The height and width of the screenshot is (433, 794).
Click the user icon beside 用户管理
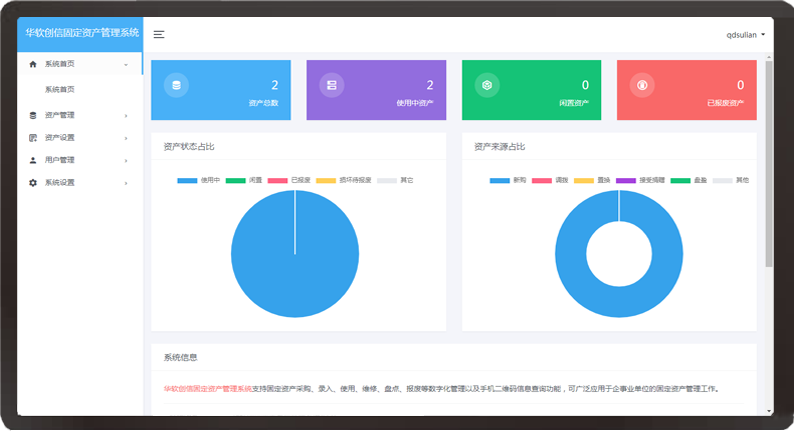pyautogui.click(x=33, y=160)
